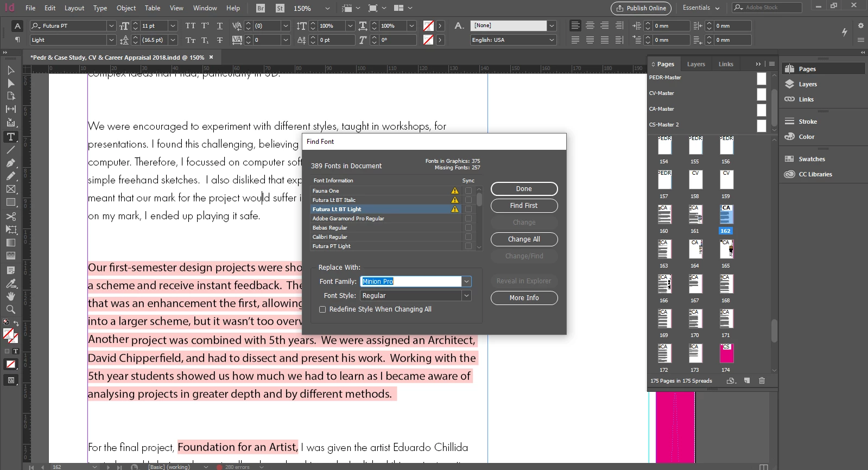This screenshot has height=470, width=868.
Task: Open the 150% zoom level dropdown
Action: pyautogui.click(x=327, y=8)
